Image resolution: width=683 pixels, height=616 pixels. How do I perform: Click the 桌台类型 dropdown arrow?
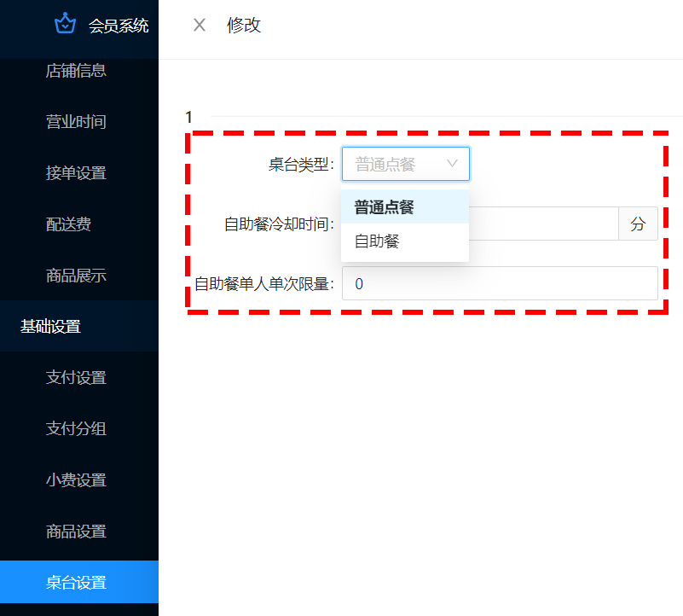[452, 164]
